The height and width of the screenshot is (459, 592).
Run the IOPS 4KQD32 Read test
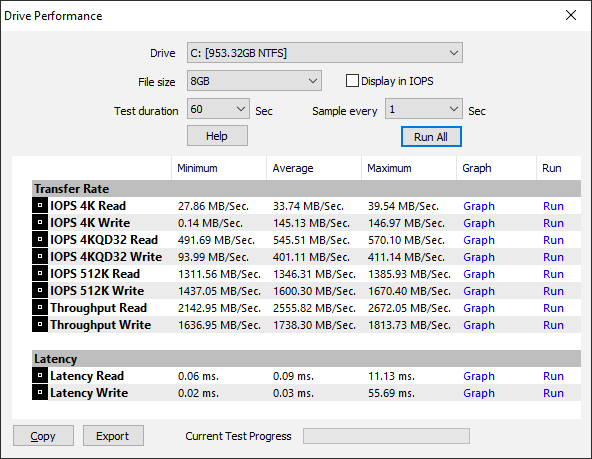[553, 240]
